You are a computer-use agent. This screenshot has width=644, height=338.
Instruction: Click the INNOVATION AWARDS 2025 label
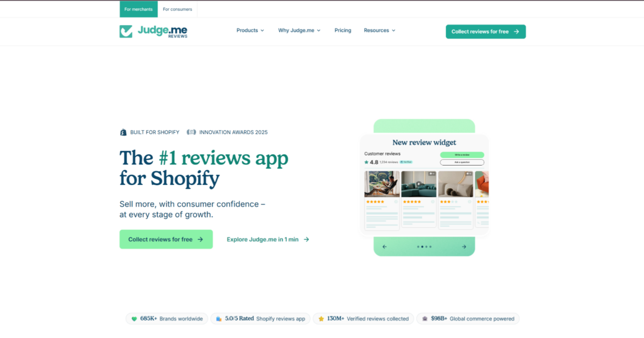[x=233, y=132]
